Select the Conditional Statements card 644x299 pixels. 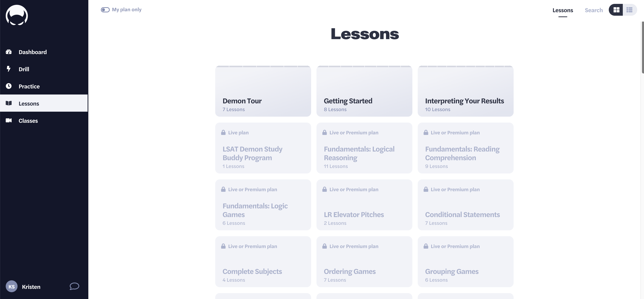[465, 205]
